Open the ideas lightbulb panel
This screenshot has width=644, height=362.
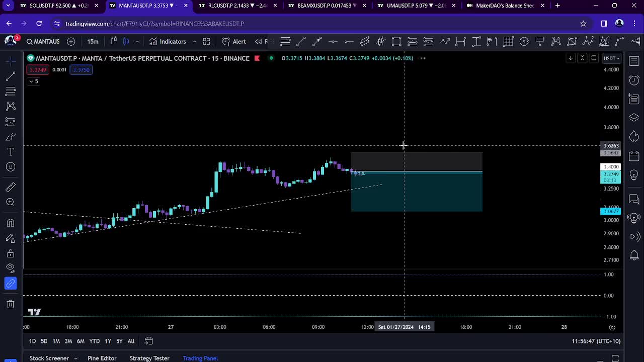click(634, 175)
